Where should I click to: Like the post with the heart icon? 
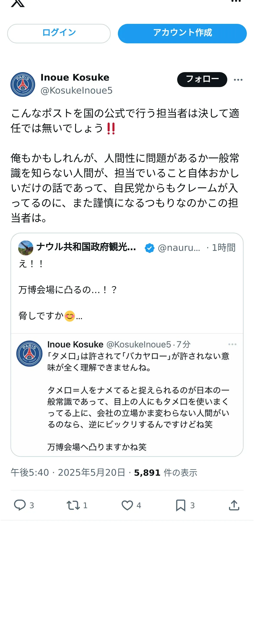point(127,505)
